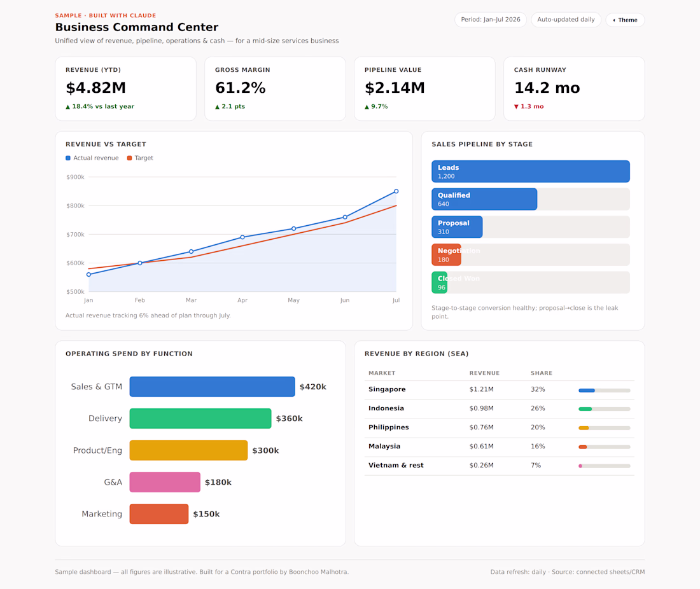Click Vietnam & rest share progress bar
This screenshot has height=589, width=700.
click(x=605, y=466)
